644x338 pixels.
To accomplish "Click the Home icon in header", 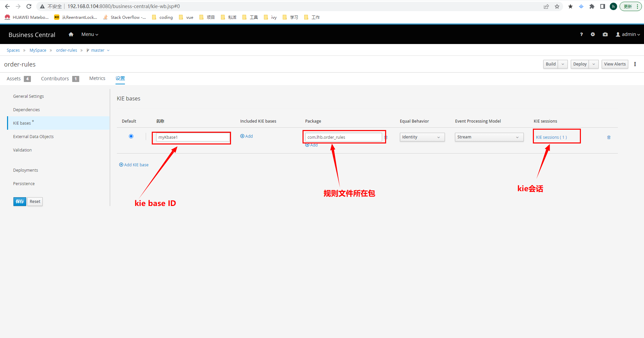I will click(x=71, y=34).
